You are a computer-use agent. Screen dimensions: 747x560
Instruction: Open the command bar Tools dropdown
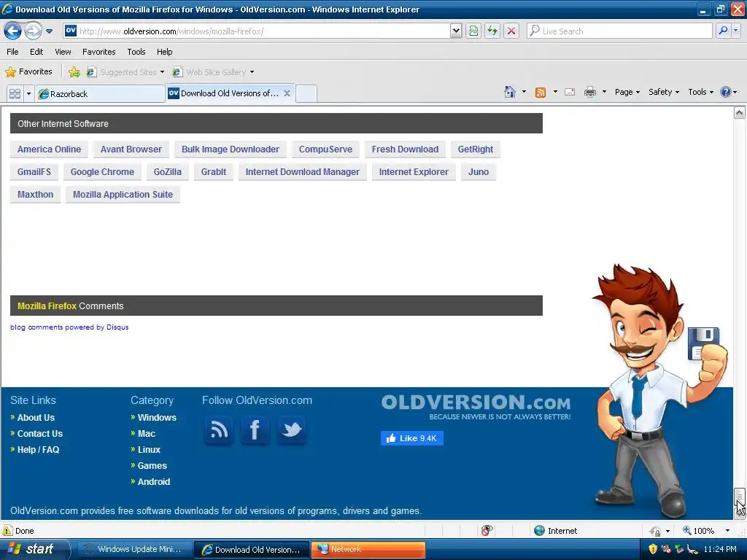tap(700, 92)
